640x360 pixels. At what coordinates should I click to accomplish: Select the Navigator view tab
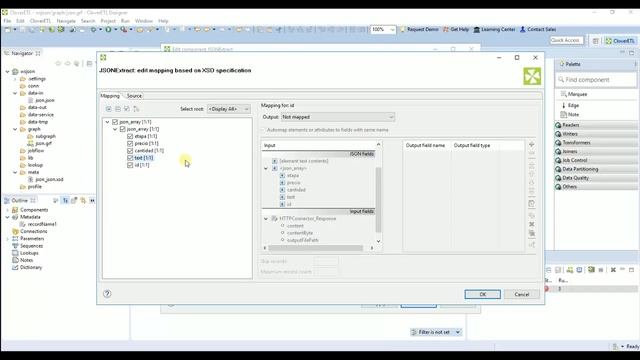coord(22,53)
